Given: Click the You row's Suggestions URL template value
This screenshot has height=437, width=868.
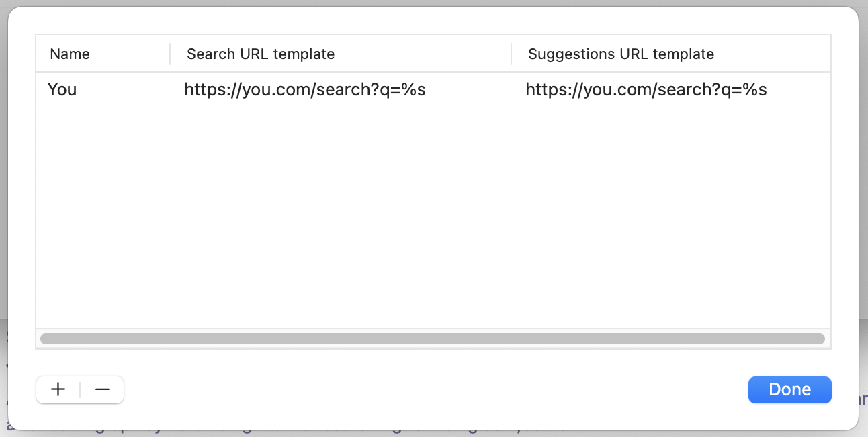Looking at the screenshot, I should click(x=646, y=89).
